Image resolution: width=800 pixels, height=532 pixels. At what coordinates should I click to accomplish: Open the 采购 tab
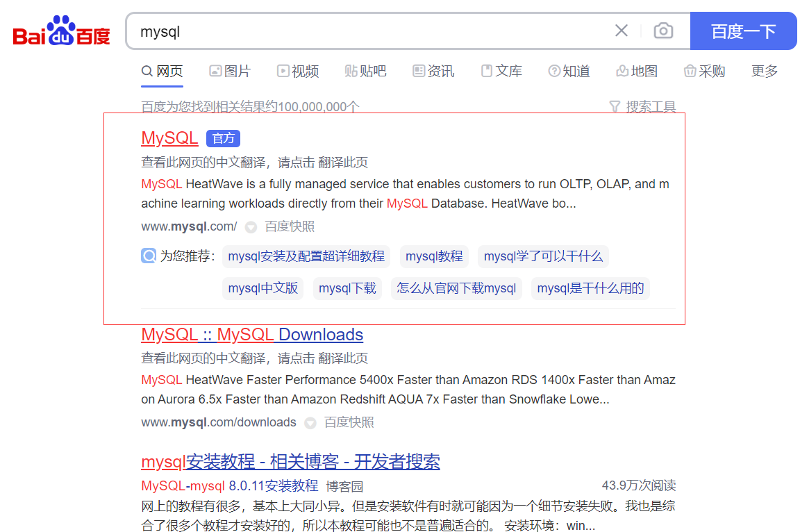click(x=705, y=71)
